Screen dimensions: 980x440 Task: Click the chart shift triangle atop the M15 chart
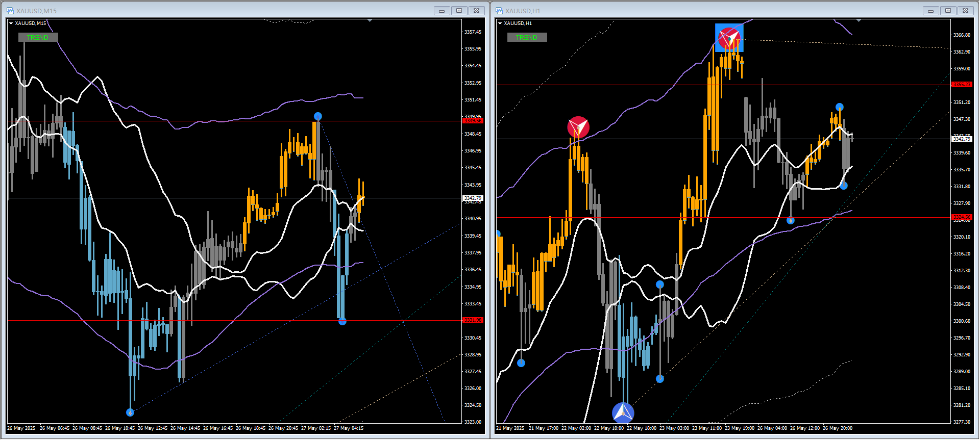point(370,20)
